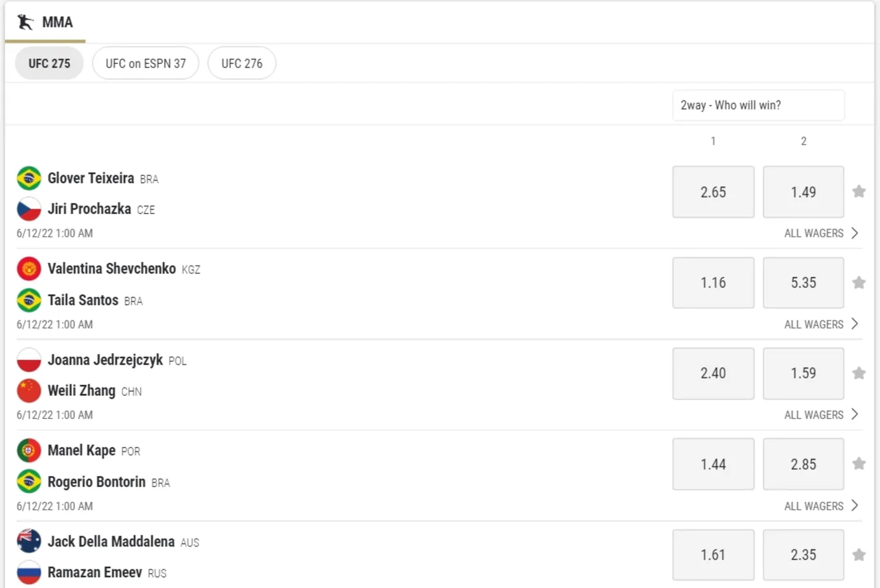Screen dimensions: 880x588
Task: Select Weili Zhang odds 1.59
Action: coord(803,373)
